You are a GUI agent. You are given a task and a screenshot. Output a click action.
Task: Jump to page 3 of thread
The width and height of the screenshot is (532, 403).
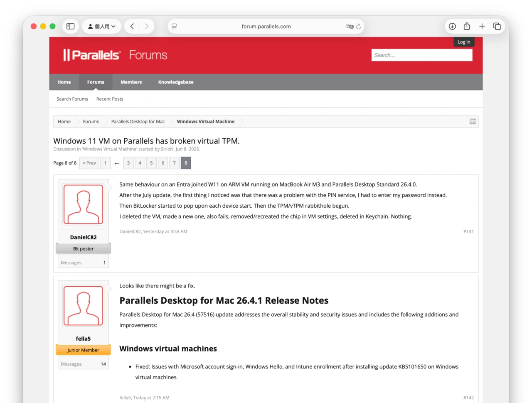tap(128, 163)
